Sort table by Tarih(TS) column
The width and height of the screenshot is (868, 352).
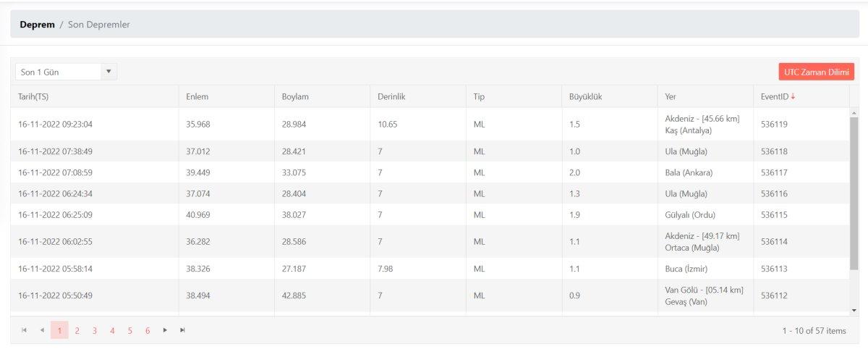tap(33, 96)
